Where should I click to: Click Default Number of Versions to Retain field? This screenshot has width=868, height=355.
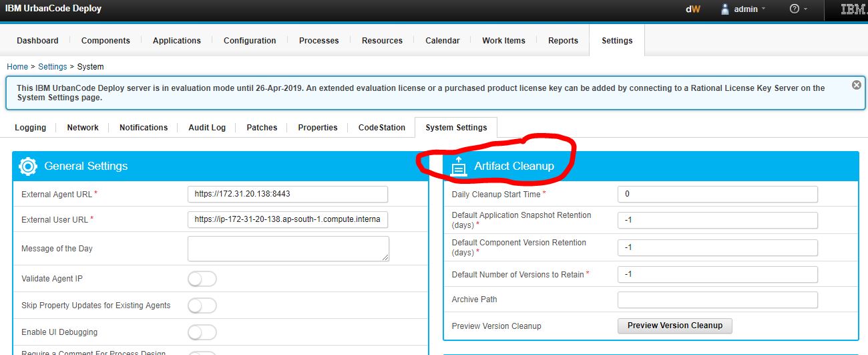click(718, 274)
